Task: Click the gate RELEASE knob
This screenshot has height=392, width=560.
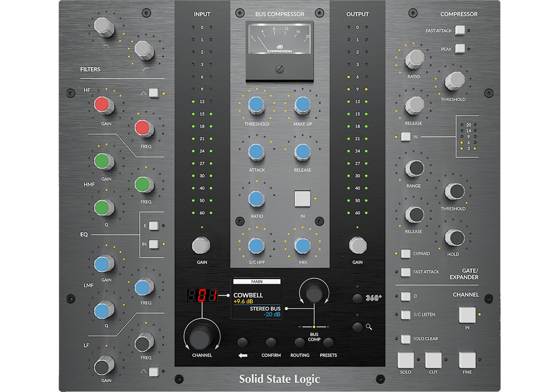Action: pyautogui.click(x=415, y=215)
